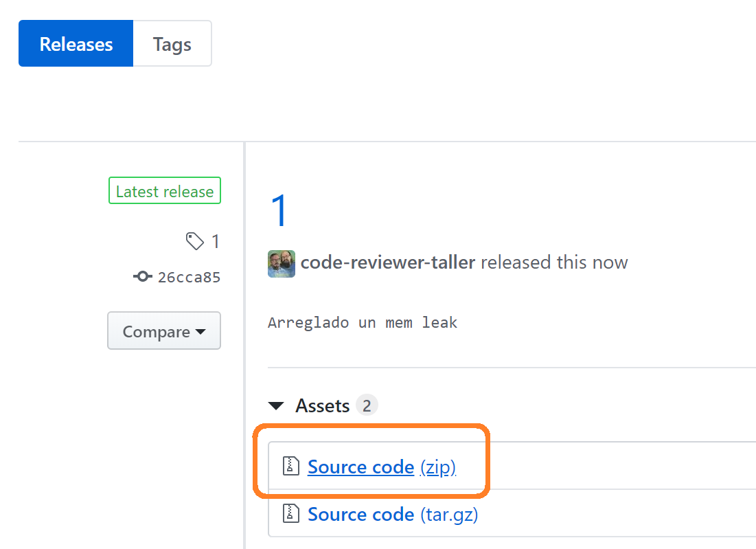Select the Releases tab

(x=76, y=43)
